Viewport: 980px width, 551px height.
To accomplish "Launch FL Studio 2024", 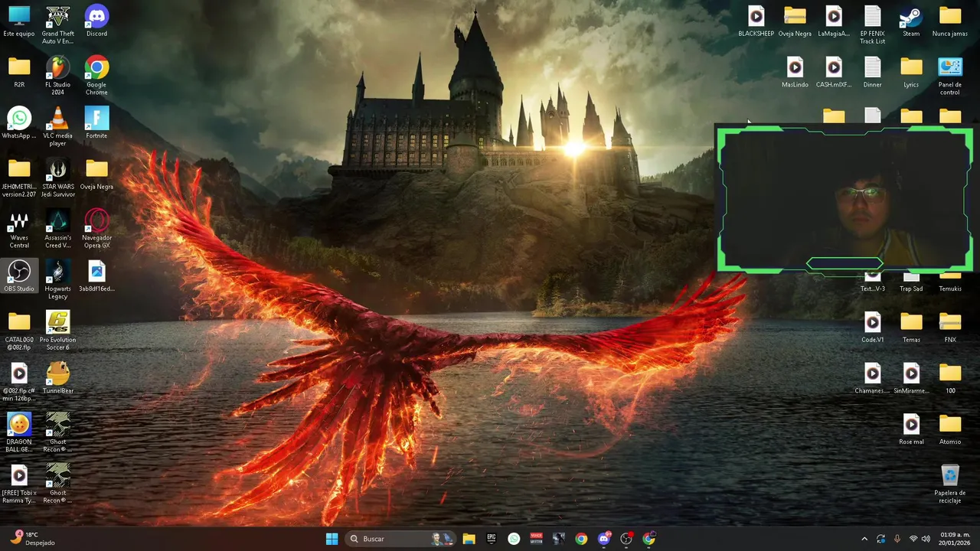I will coord(58,77).
